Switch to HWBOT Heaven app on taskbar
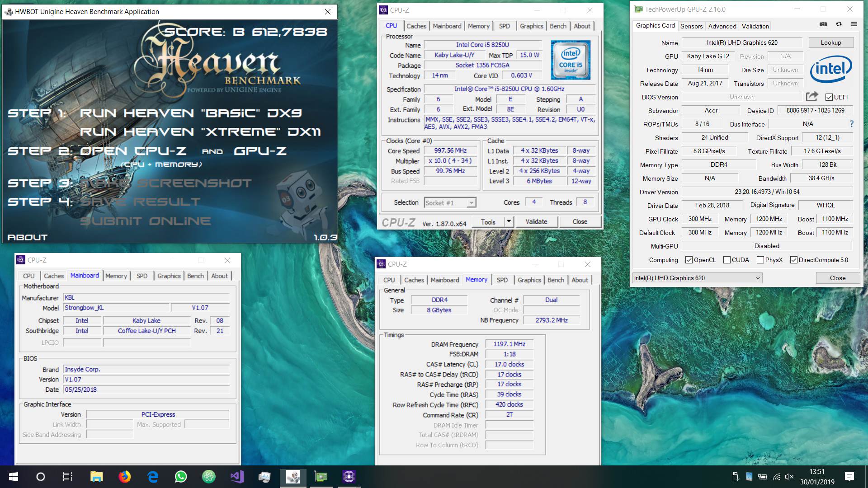 click(x=292, y=477)
